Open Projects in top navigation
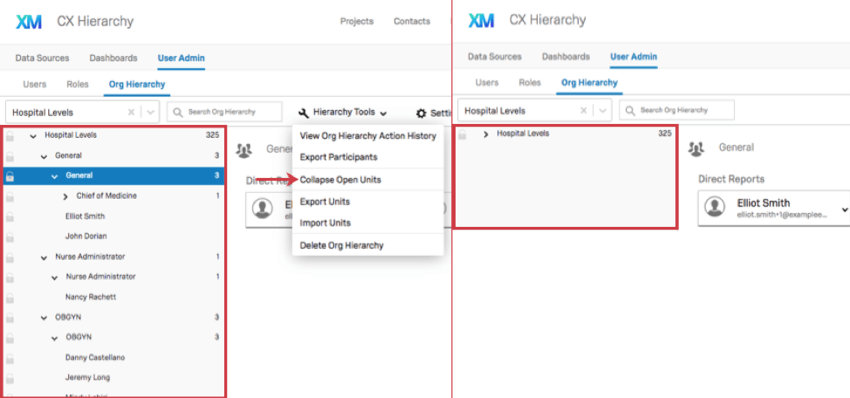This screenshot has width=850, height=398. tap(357, 21)
